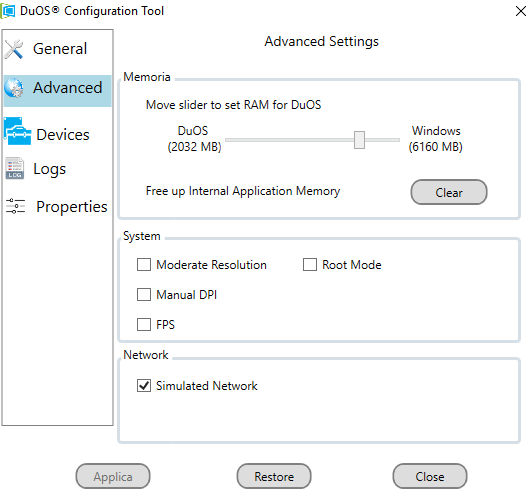
Task: Click the 'Free up Internal Application Memory' text
Action: (243, 191)
